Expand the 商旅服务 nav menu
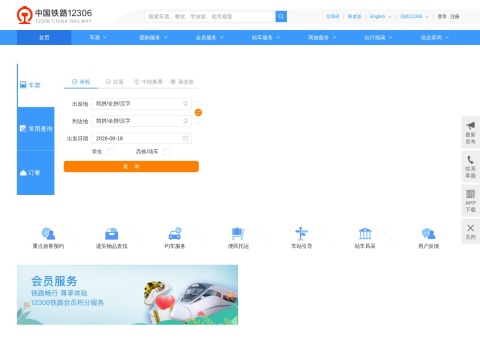 (322, 37)
